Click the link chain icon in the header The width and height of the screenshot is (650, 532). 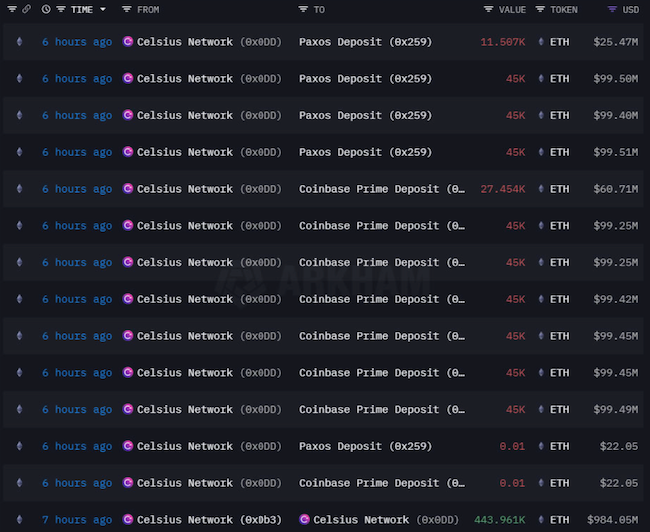26,9
